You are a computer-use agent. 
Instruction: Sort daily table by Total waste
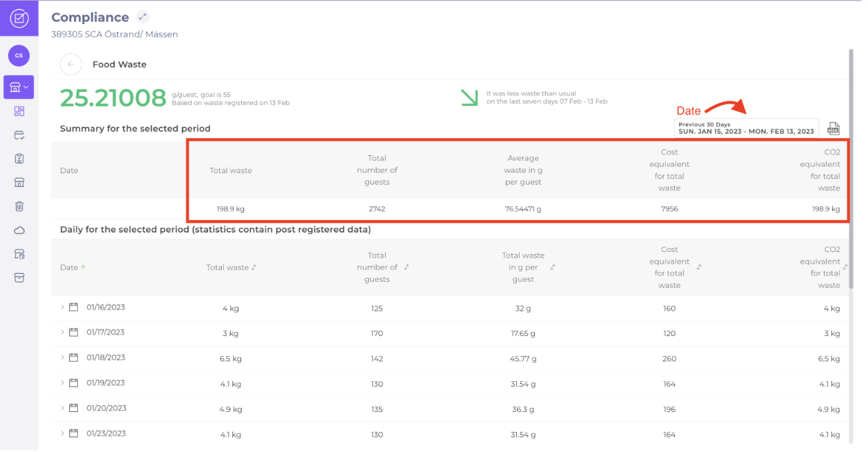click(231, 267)
